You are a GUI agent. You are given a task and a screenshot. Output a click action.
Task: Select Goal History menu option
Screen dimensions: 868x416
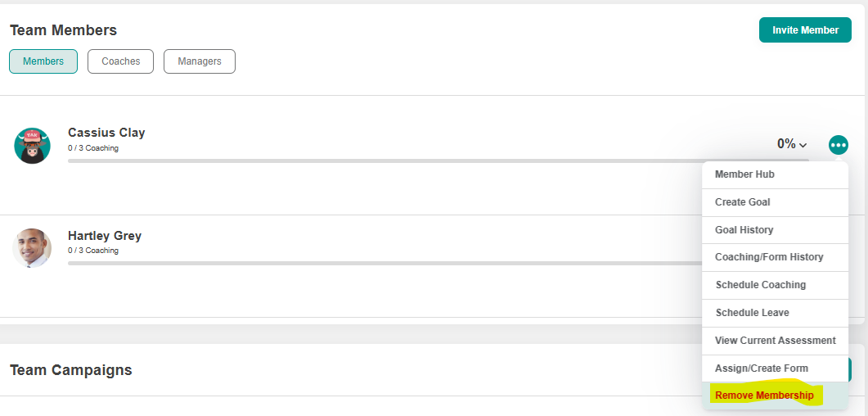(x=744, y=230)
